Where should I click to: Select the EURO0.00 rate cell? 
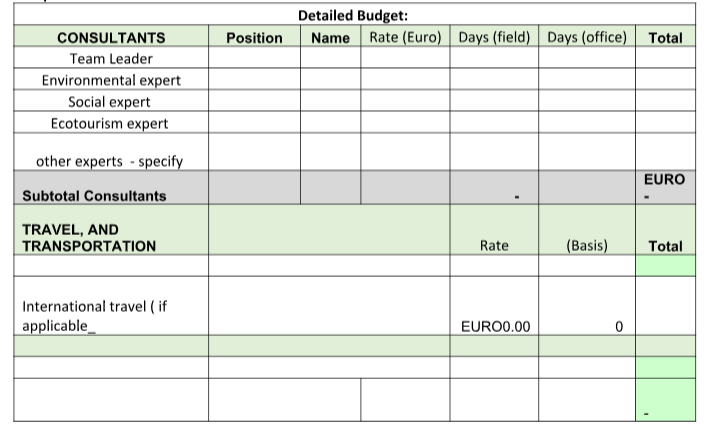[x=494, y=306]
